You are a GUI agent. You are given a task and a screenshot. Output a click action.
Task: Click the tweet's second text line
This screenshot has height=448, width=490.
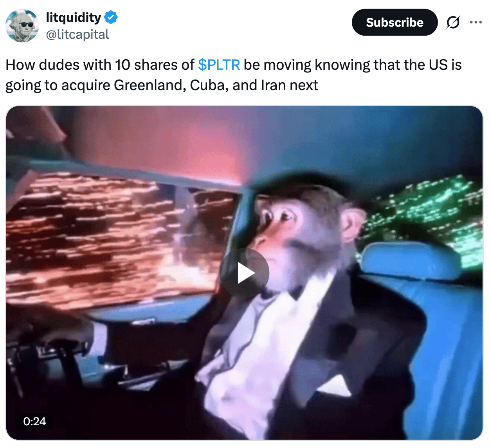pyautogui.click(x=162, y=85)
